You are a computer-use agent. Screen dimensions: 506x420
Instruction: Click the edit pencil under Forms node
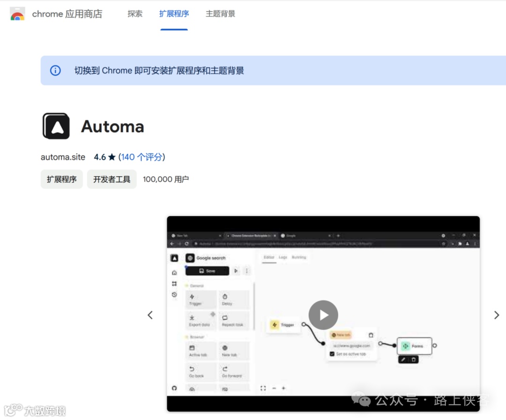[403, 360]
